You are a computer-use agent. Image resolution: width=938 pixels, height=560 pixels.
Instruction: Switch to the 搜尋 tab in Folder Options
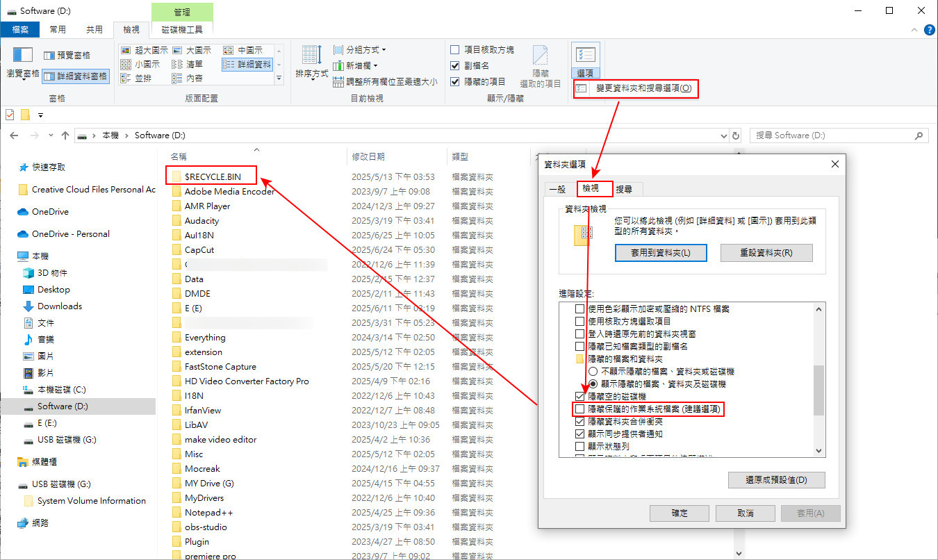(x=623, y=188)
